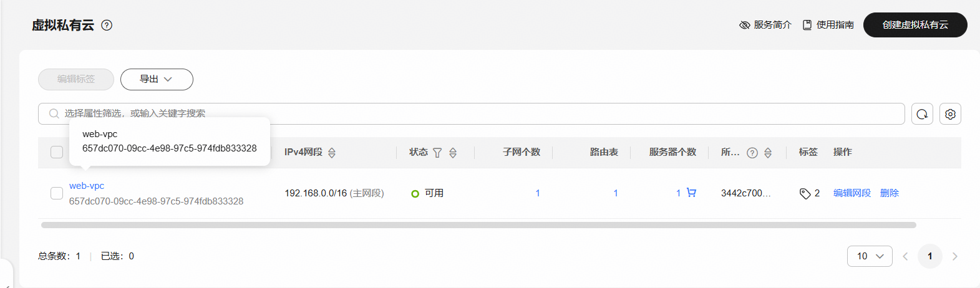Open 服务简介 with eye icon
This screenshot has width=980, height=288.
tap(765, 25)
